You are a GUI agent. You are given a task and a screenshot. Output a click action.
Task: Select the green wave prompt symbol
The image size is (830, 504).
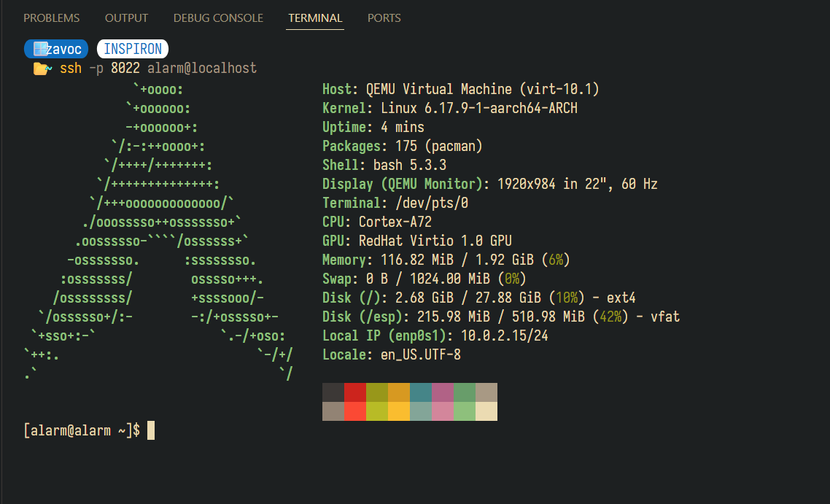click(x=50, y=69)
